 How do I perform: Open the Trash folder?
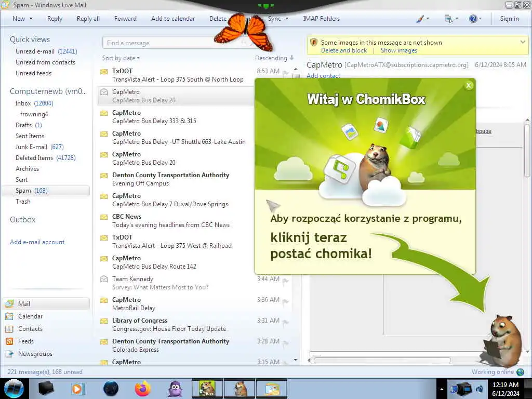(x=23, y=201)
